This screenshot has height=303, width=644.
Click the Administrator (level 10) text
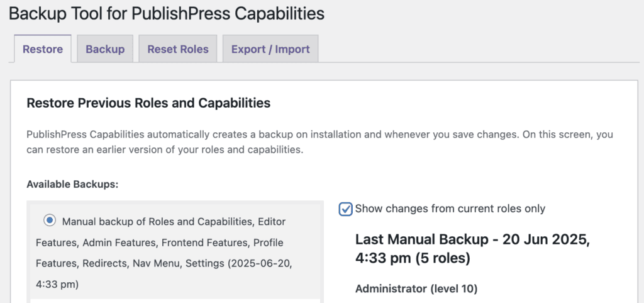(416, 289)
